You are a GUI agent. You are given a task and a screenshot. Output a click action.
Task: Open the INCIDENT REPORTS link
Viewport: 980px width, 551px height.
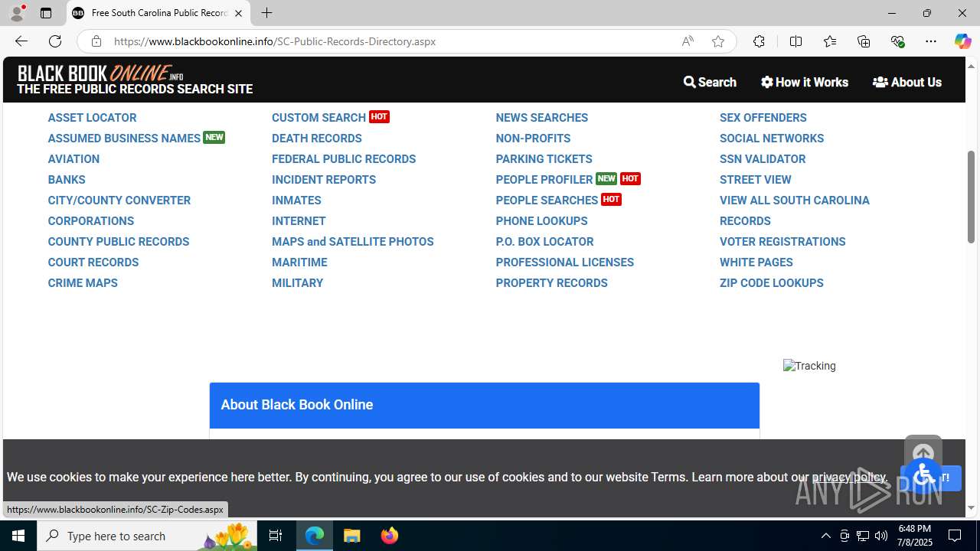coord(324,180)
